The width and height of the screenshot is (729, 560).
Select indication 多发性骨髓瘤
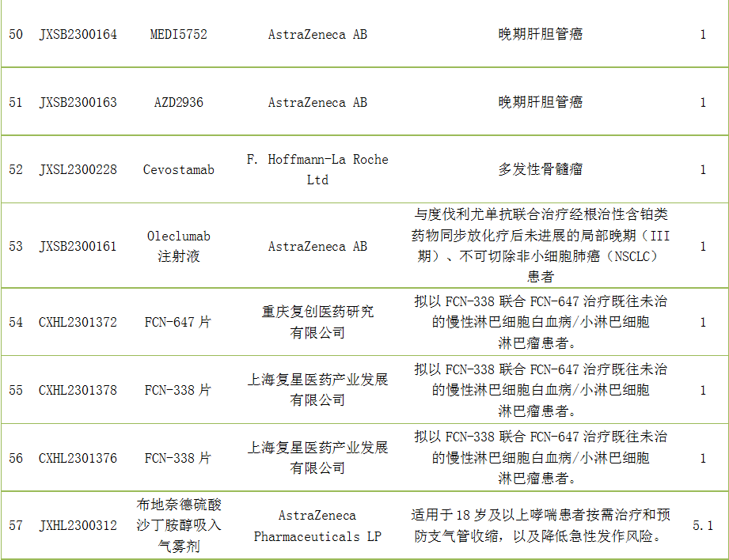click(541, 169)
